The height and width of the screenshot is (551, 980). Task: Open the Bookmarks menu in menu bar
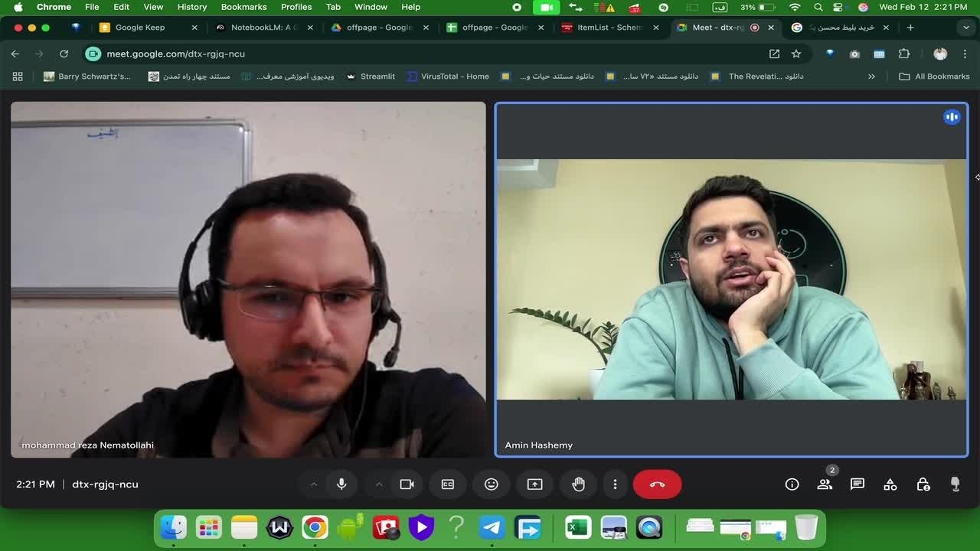243,7
